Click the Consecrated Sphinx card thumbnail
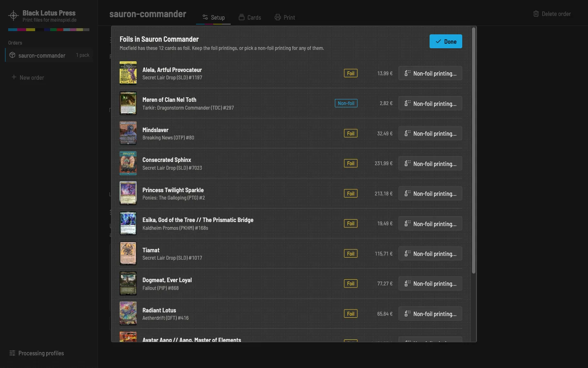The height and width of the screenshot is (368, 588). [128, 163]
